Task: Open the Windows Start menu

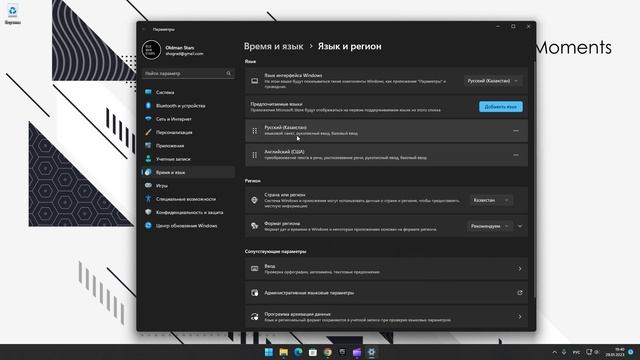Action: point(269,352)
